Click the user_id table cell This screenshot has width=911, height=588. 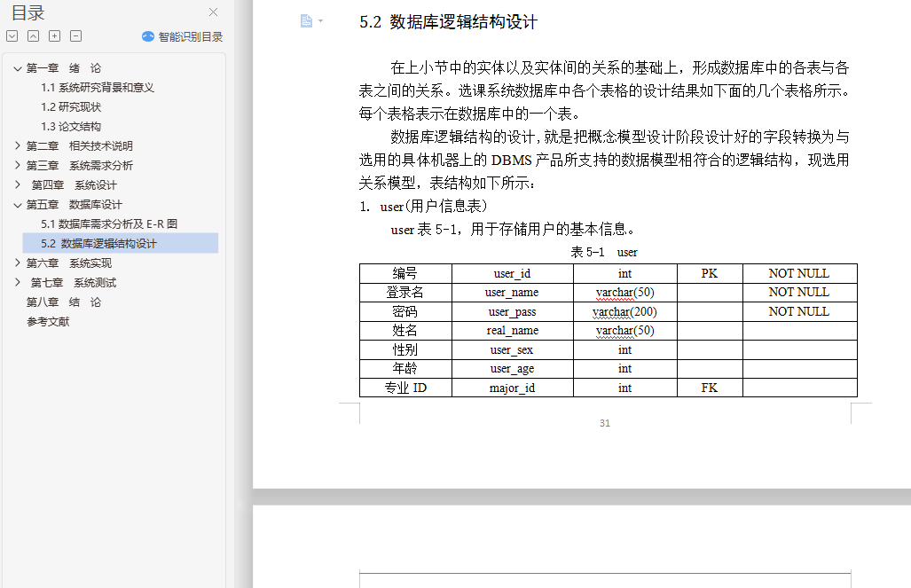tap(513, 273)
